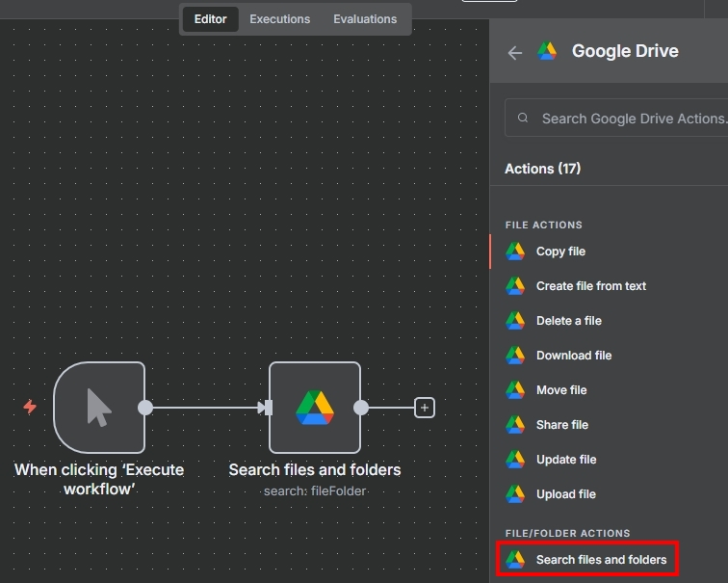Click the Google Drive panel title
Viewport: 728px width, 583px height.
pos(625,51)
